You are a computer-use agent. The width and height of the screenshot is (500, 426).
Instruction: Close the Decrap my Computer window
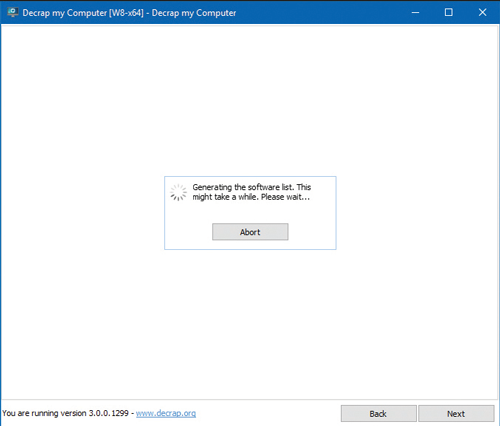(x=482, y=13)
